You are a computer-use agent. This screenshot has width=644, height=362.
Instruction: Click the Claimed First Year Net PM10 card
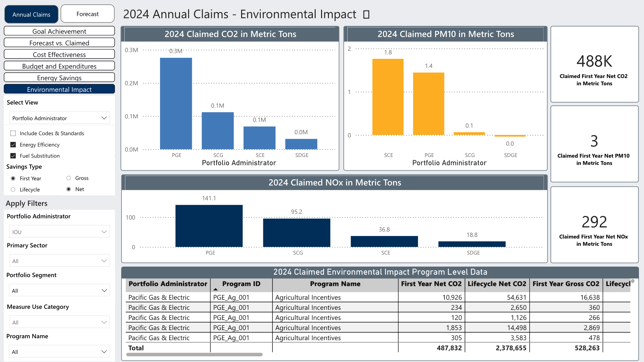click(x=594, y=144)
